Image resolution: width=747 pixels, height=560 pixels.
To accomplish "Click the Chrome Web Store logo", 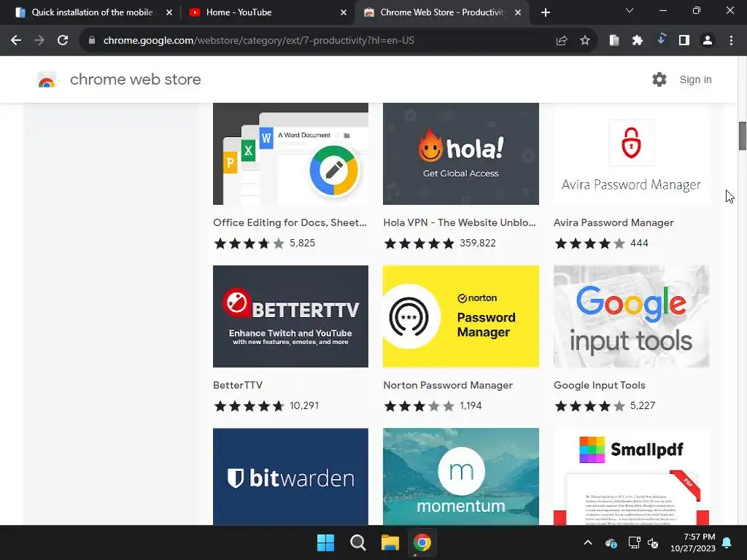I will point(47,79).
